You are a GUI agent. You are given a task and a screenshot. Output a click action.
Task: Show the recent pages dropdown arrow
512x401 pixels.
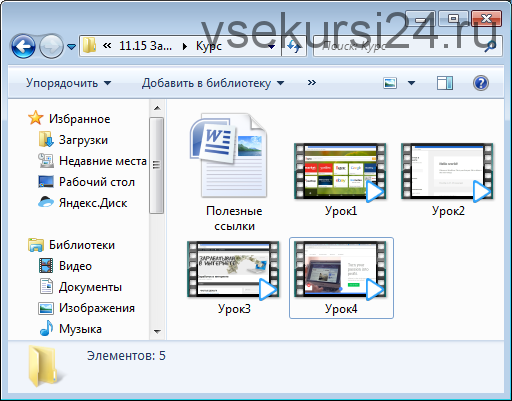click(71, 47)
